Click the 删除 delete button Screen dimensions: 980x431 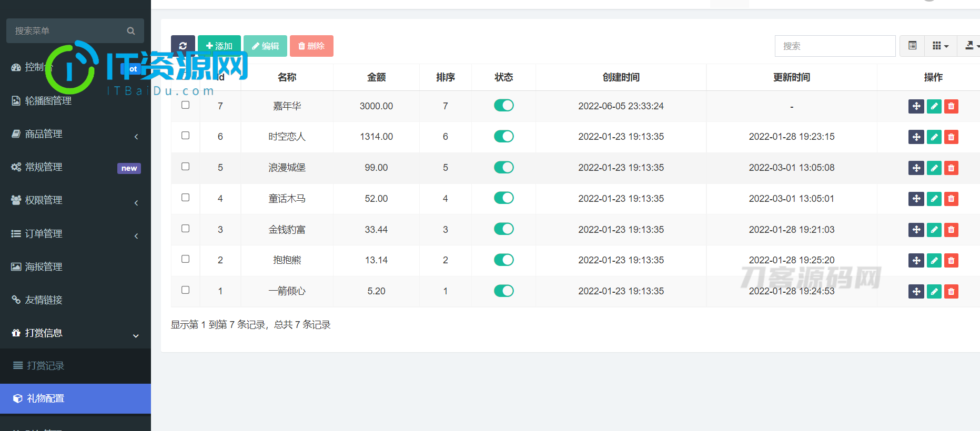311,46
